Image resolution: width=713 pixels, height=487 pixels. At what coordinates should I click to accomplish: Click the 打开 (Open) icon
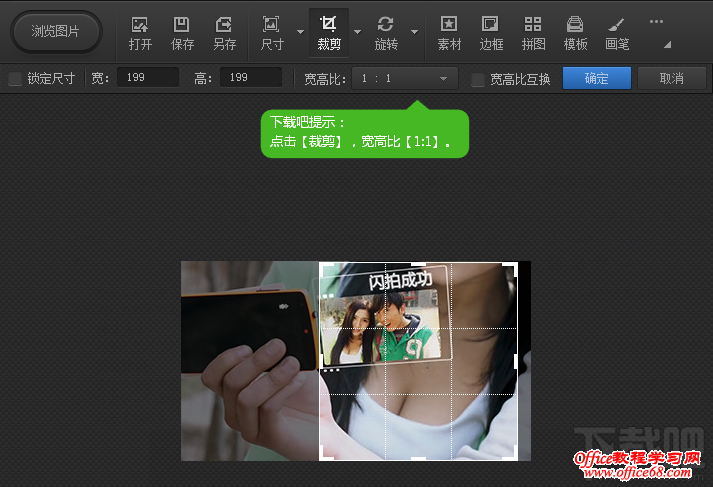140,32
